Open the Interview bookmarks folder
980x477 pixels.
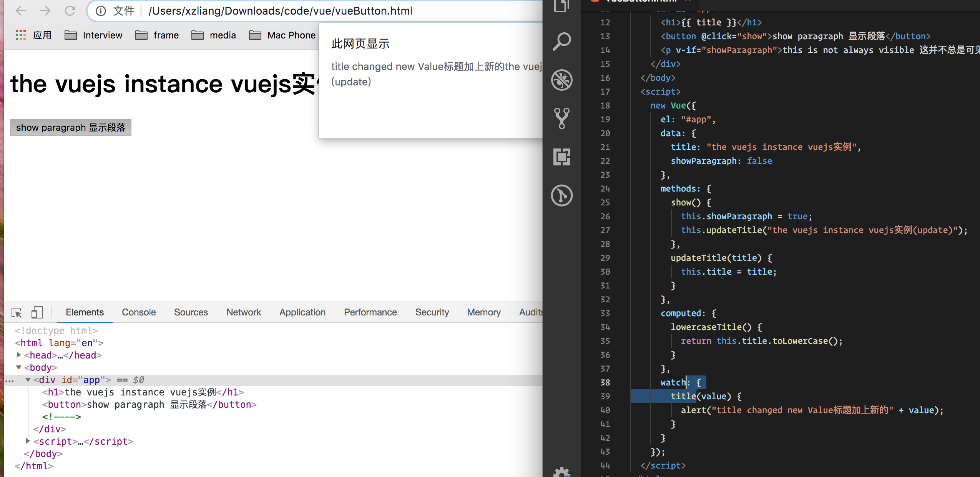tap(93, 35)
